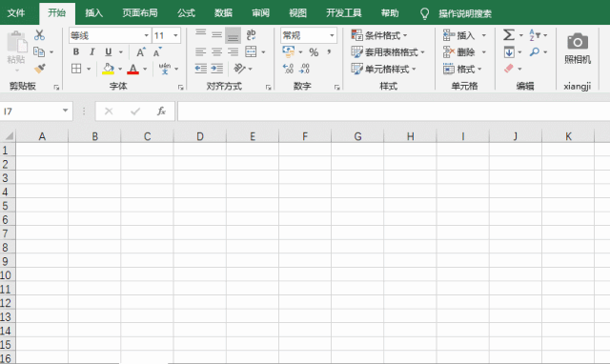Open alignment settings dialog launcher
The height and width of the screenshot is (364, 610).
tap(268, 88)
